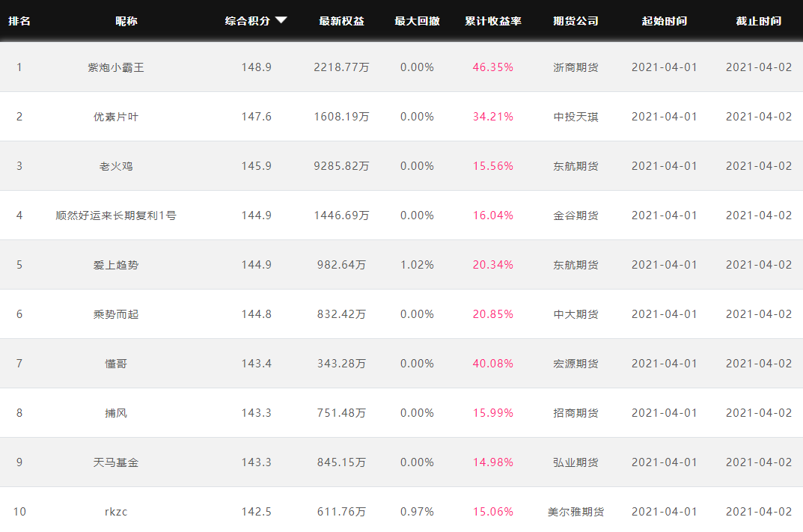Click futures company 美尔雅期货
Viewport: 803px width, 532px height.
coord(576,512)
